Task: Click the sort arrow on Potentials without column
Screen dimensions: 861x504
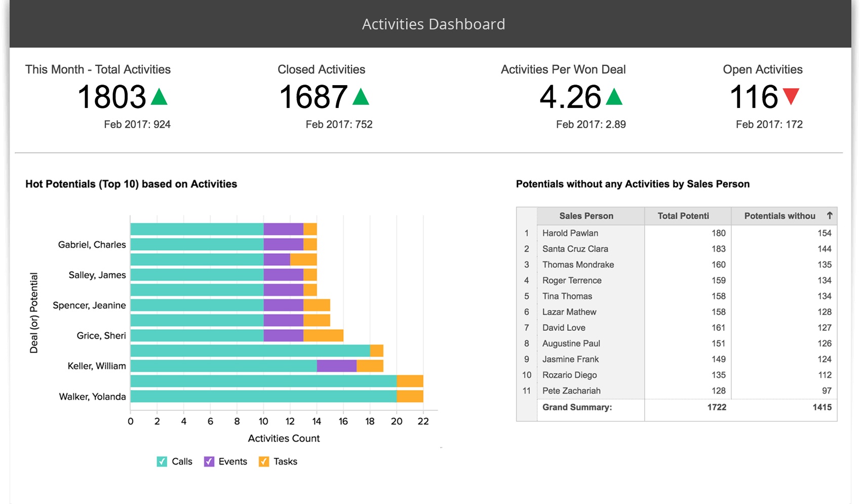Action: click(x=830, y=215)
